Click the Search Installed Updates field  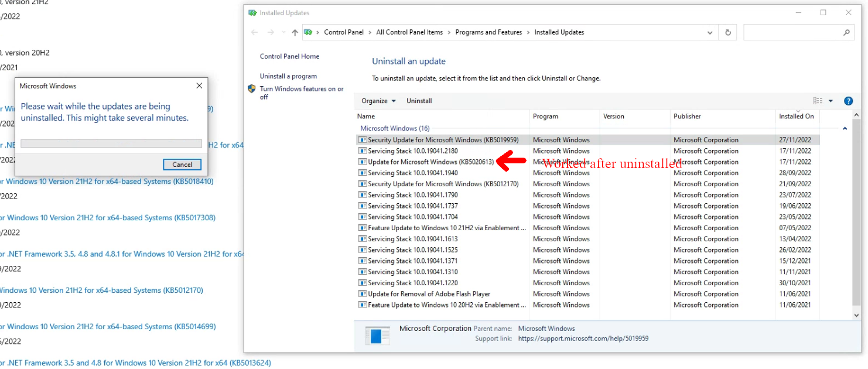(791, 33)
